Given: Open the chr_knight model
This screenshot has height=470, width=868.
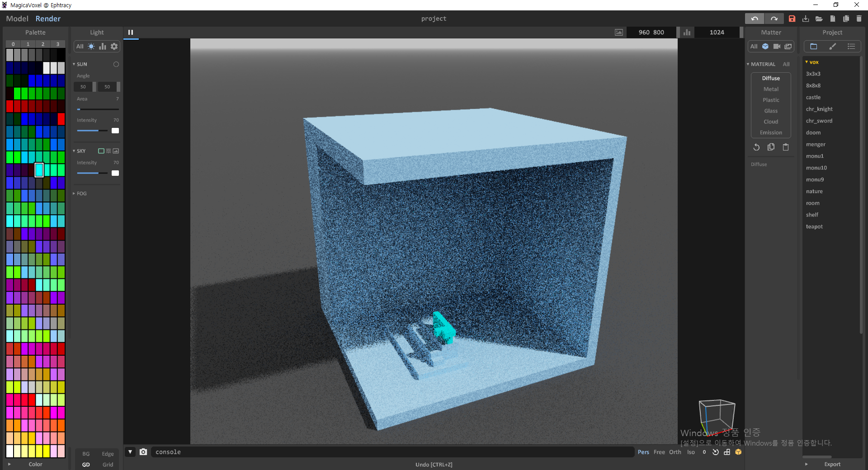Looking at the screenshot, I should [x=819, y=109].
